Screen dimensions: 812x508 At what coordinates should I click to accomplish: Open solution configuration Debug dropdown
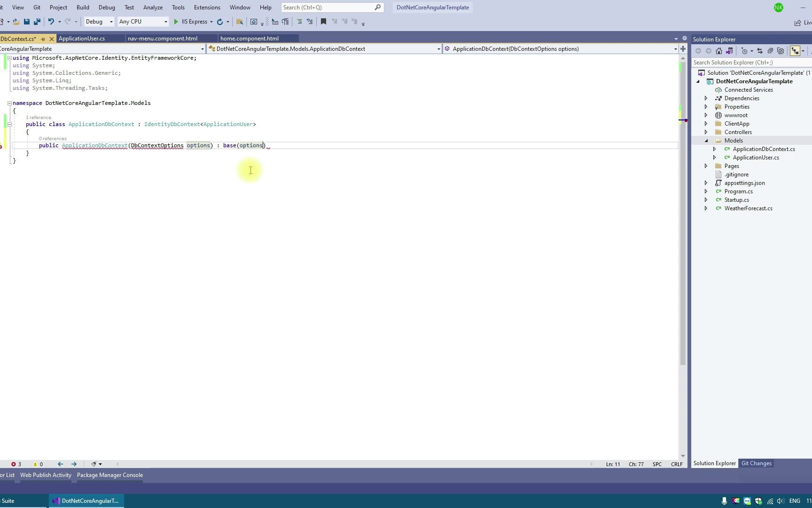99,22
